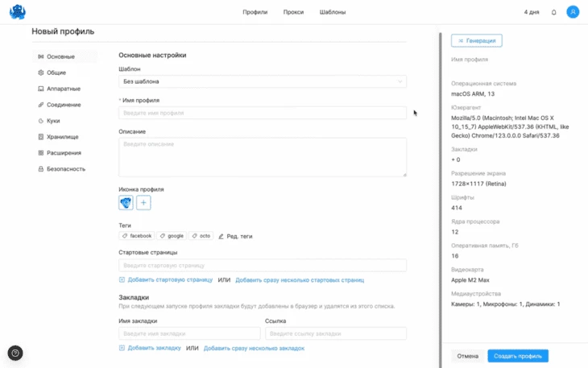Click the plus icon for bookmark

coord(122,348)
